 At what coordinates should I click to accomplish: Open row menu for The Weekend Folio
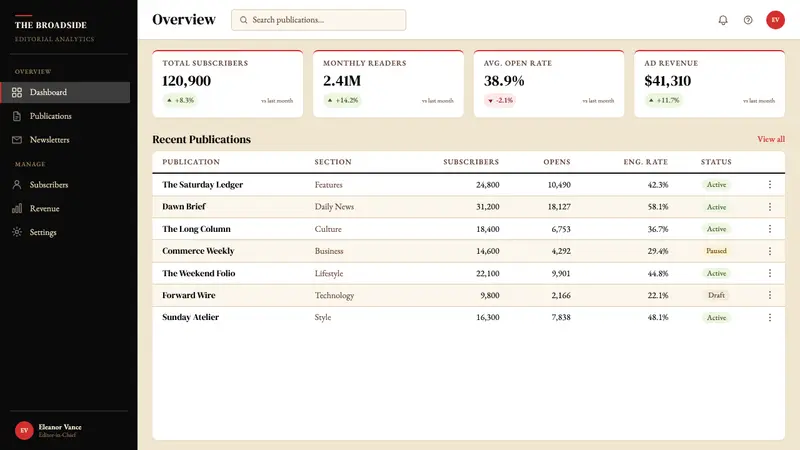[770, 273]
